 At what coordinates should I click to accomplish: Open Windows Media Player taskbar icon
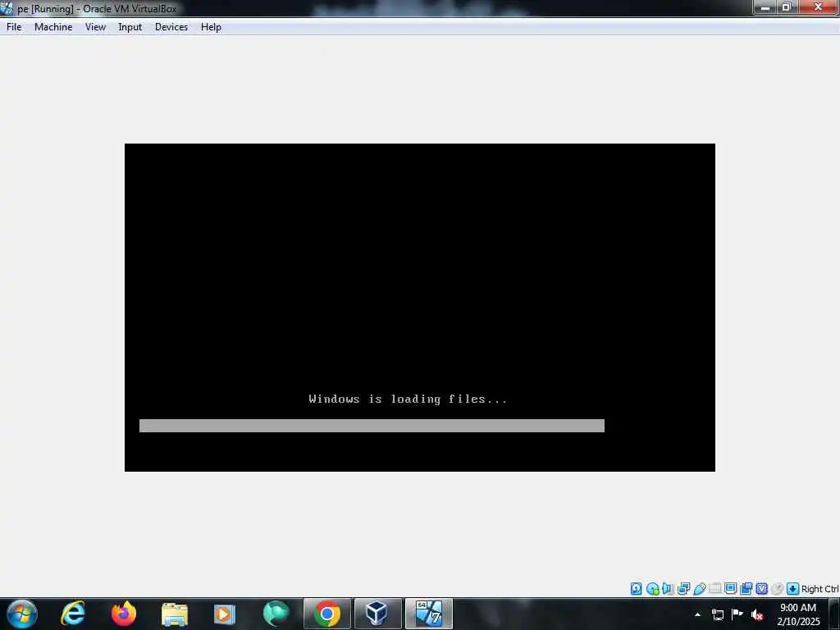[x=225, y=614]
